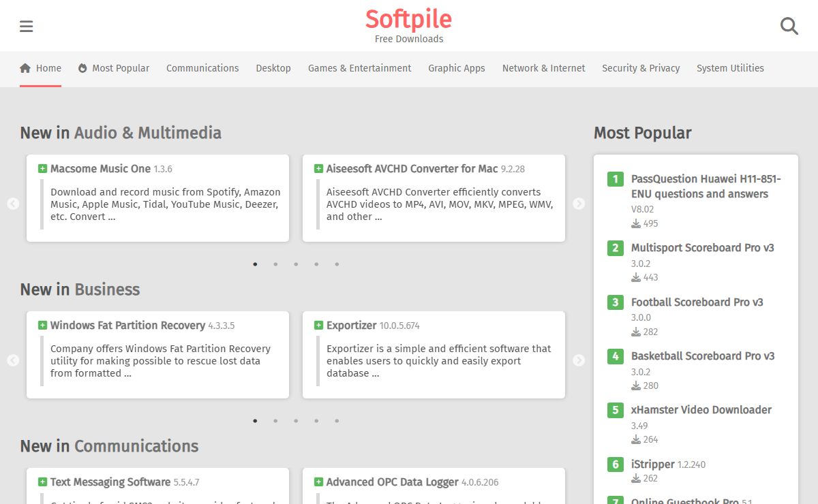Click the Business carousel previous arrow

[13, 360]
